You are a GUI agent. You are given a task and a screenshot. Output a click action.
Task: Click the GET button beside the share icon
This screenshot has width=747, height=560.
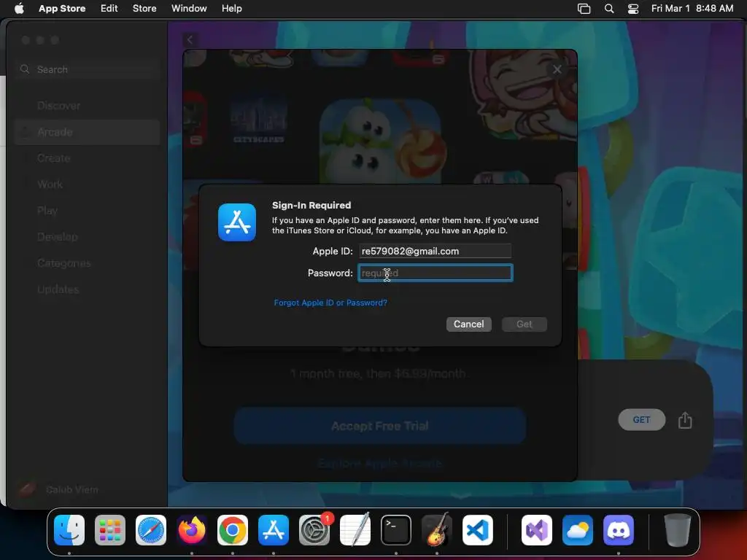[642, 420]
